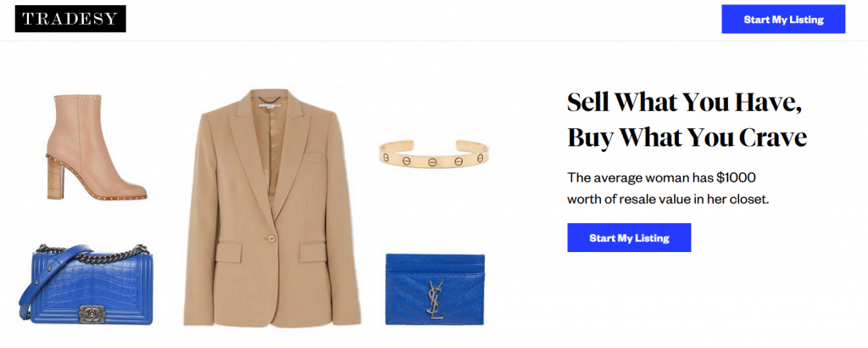The image size is (868, 348).
Task: Click the gold cuff bracelet image
Action: [434, 154]
